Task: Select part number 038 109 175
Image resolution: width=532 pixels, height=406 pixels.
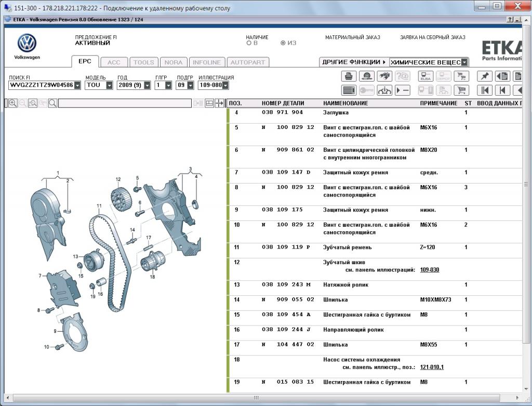Action: 282,210
